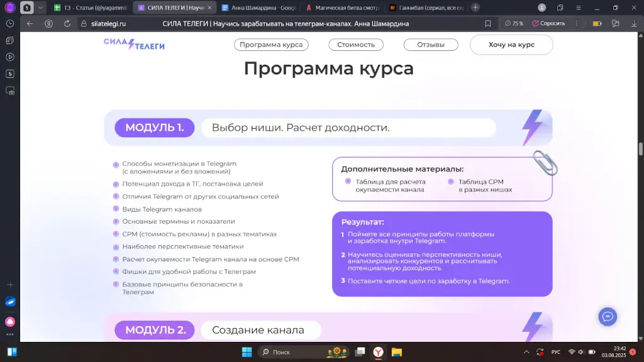The image size is (644, 362).
Task: Click the Модуль 1 label badge
Action: (x=155, y=128)
